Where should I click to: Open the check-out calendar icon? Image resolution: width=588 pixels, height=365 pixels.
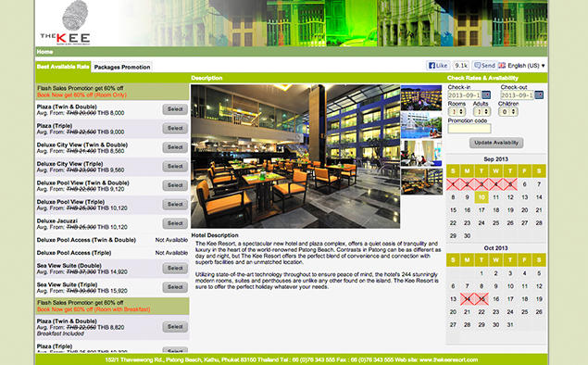pyautogui.click(x=539, y=94)
